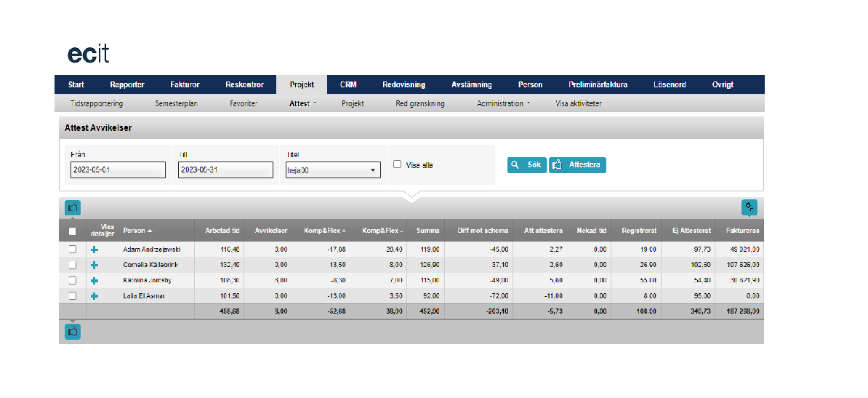868x398 pixels.
Task: Click the name Cornelia Källebrink
Action: 151,265
